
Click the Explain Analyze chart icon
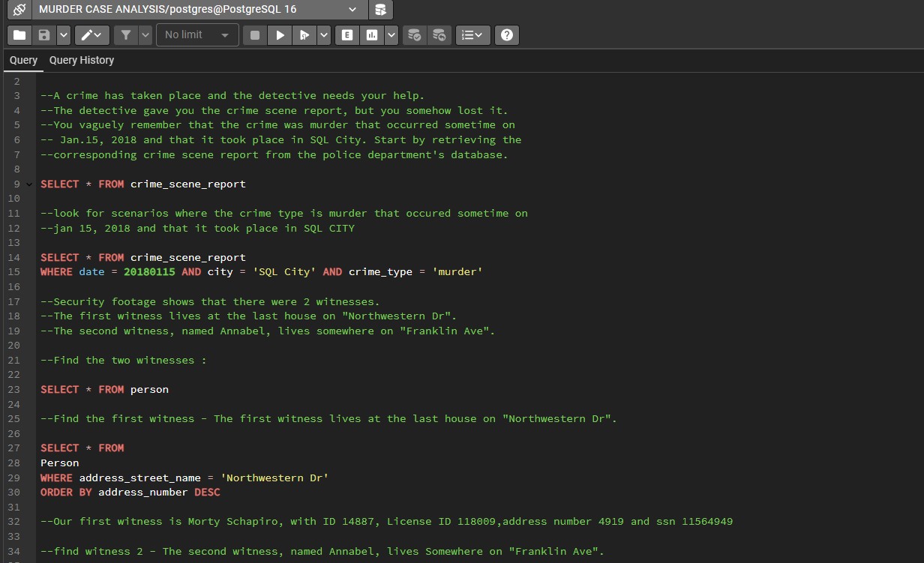[371, 35]
